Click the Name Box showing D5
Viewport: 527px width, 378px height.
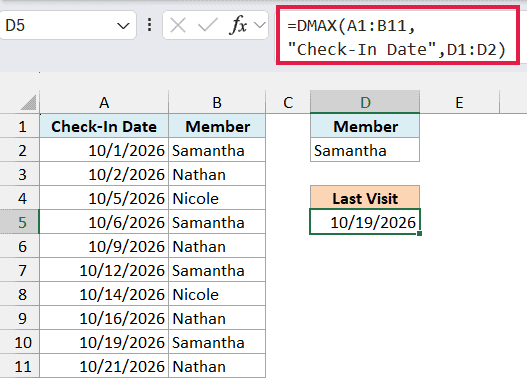click(67, 25)
